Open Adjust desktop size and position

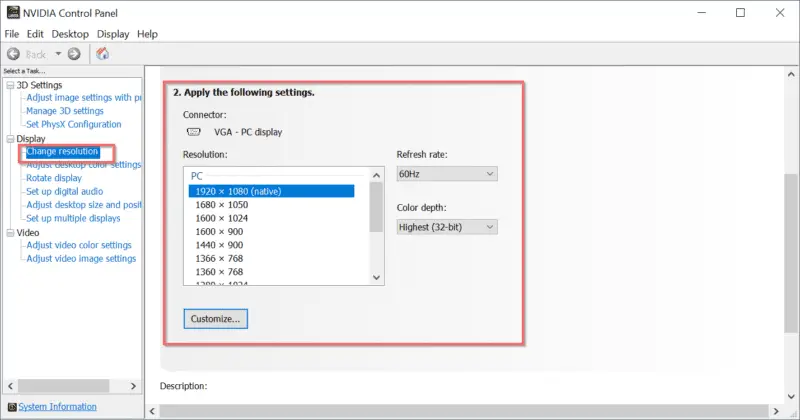click(84, 205)
